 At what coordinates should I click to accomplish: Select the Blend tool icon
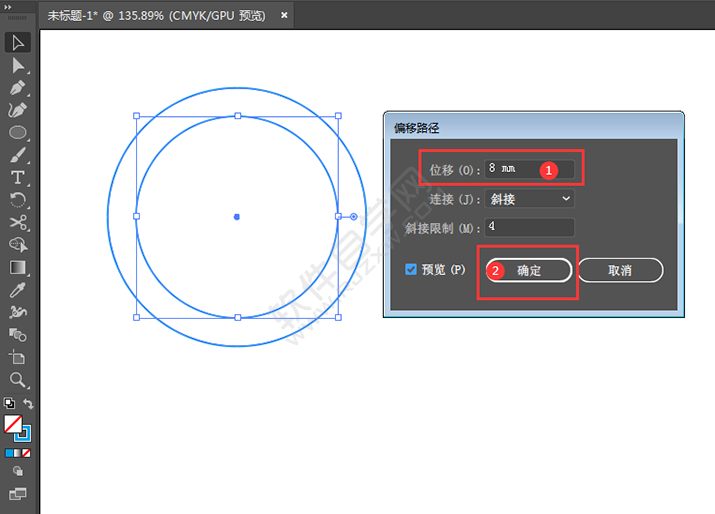pos(18,335)
